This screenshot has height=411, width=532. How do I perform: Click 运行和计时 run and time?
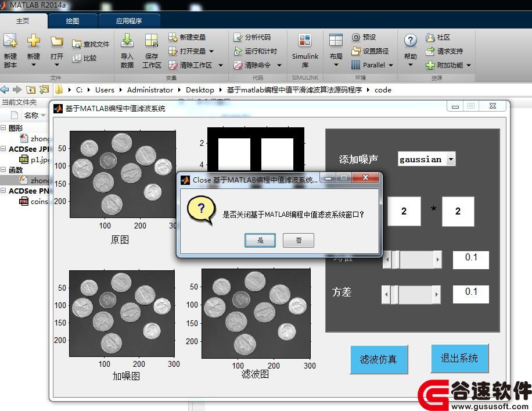point(256,51)
